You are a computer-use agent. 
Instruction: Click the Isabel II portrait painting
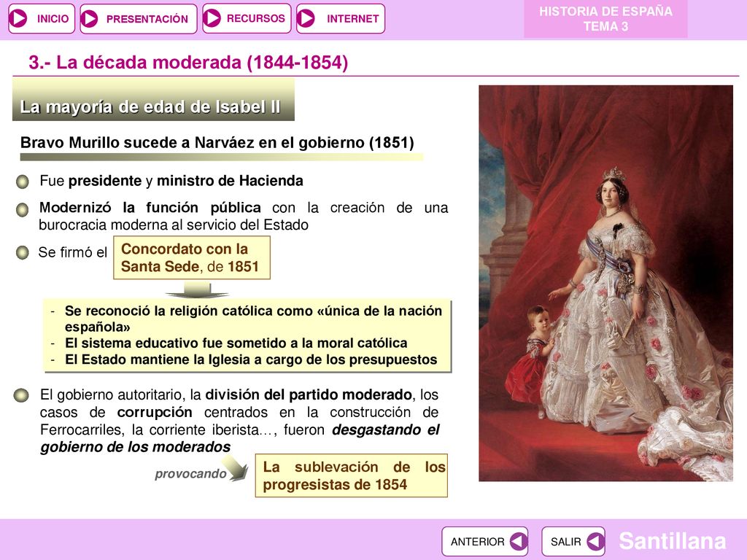(x=605, y=284)
